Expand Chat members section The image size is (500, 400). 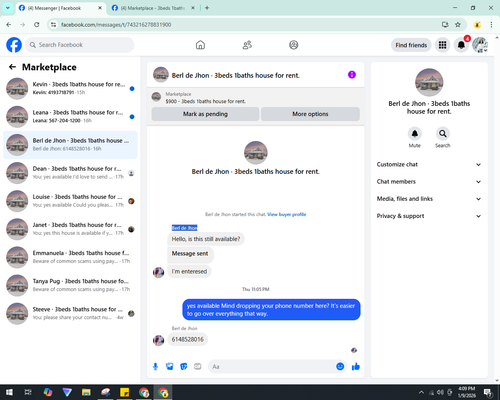point(429,182)
